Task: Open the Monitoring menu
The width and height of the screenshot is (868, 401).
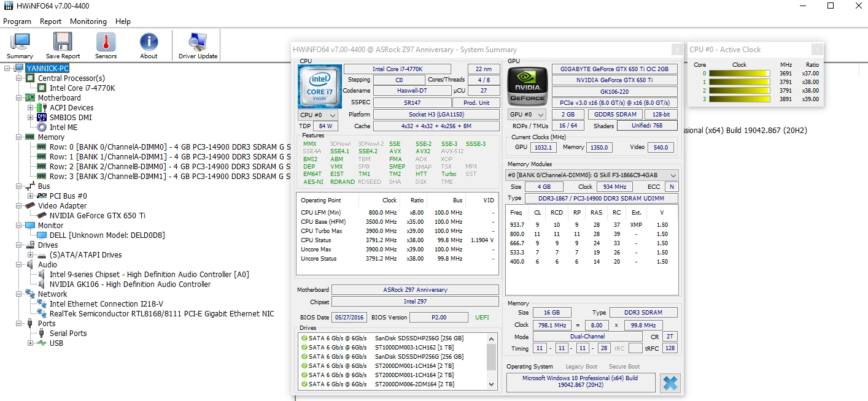Action: tap(88, 21)
